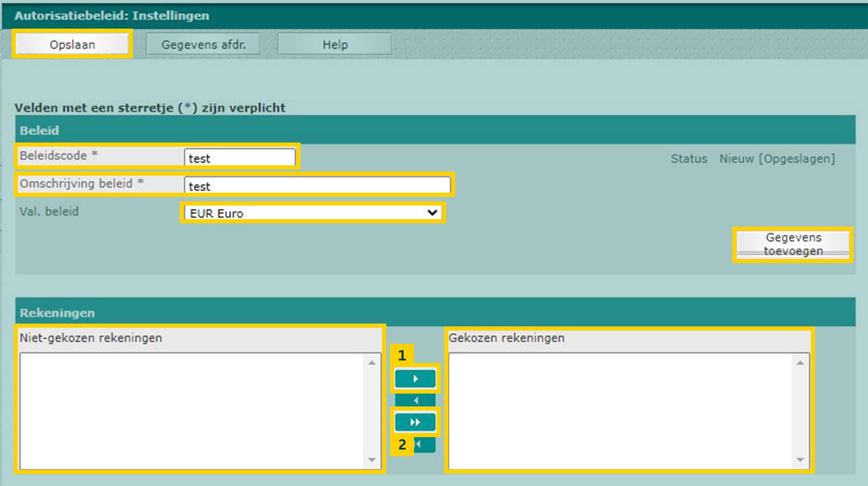Screen dimensions: 868x486
Task: Focus the Beleidscode input field
Action: [x=240, y=158]
